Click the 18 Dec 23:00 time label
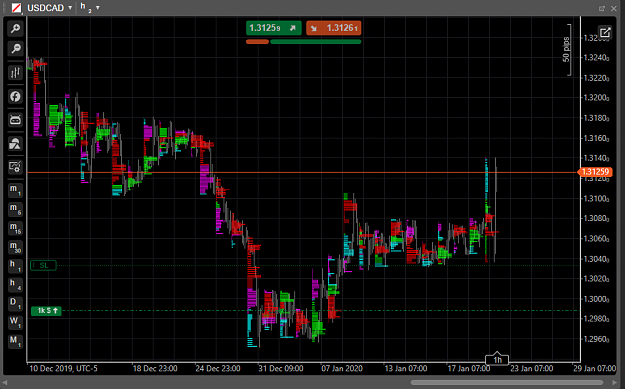 (155, 368)
